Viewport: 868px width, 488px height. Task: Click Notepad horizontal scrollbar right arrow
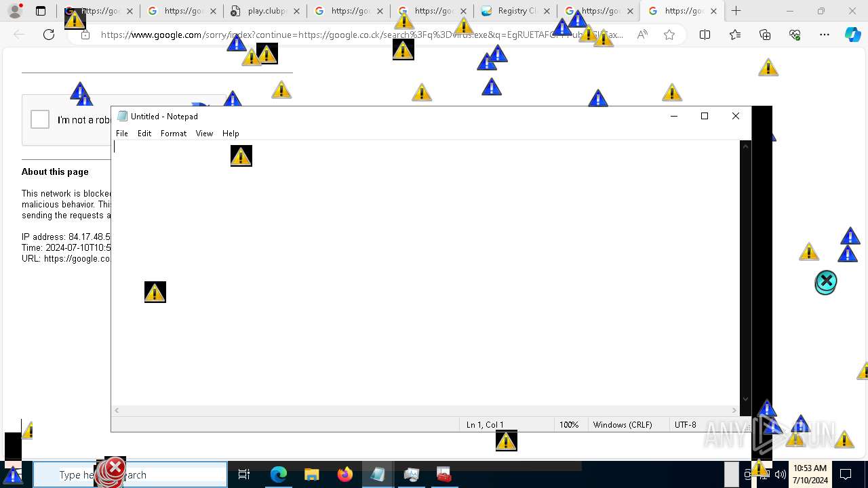(734, 410)
